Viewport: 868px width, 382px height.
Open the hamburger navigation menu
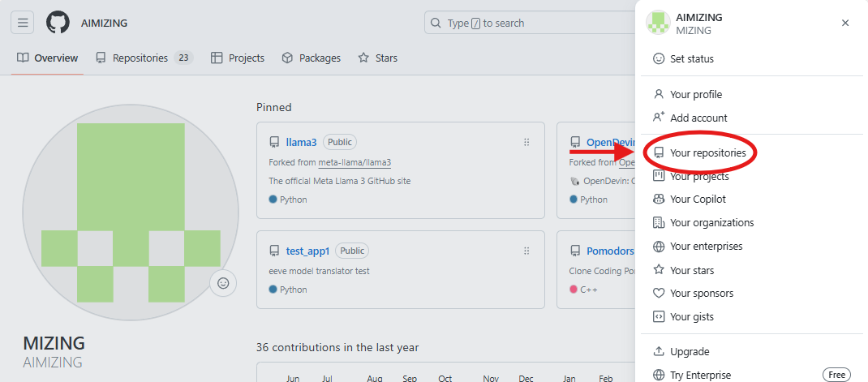point(22,23)
